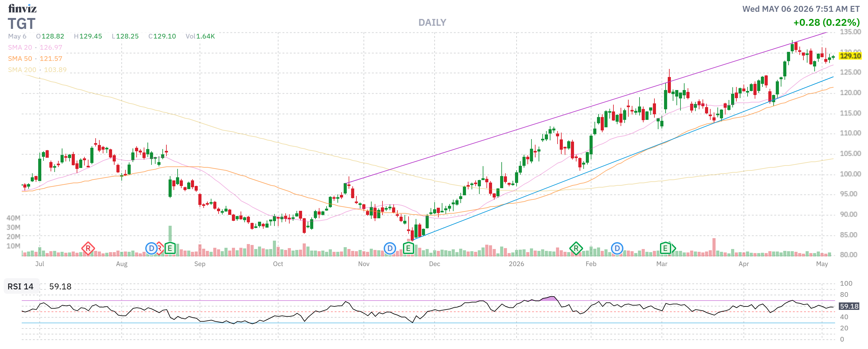This screenshot has width=868, height=349.
Task: Click the finviz logo
Action: click(22, 8)
